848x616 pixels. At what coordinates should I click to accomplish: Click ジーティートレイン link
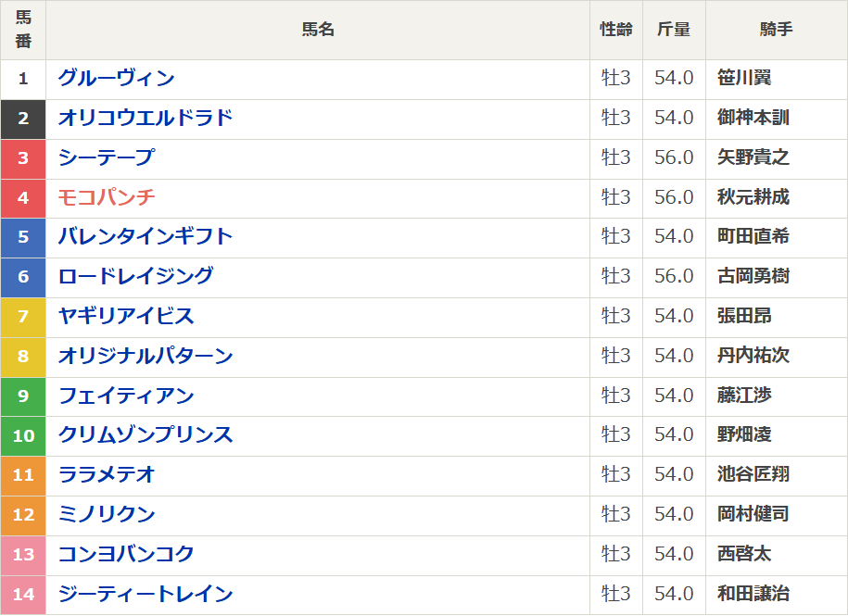[145, 594]
